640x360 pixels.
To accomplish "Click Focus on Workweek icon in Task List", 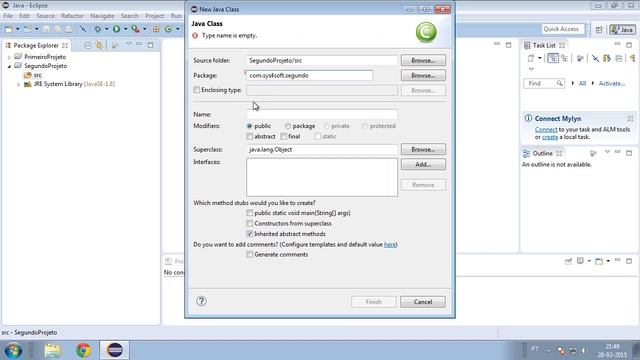I will 580,58.
